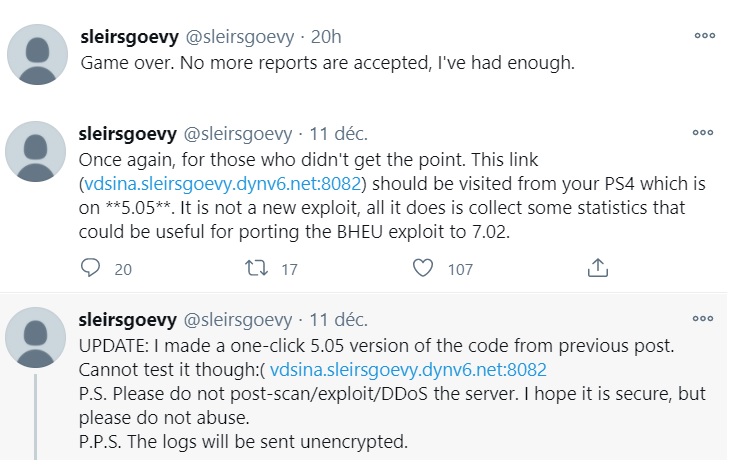
Task: Open the 'Game over' tweet text
Action: 327,63
